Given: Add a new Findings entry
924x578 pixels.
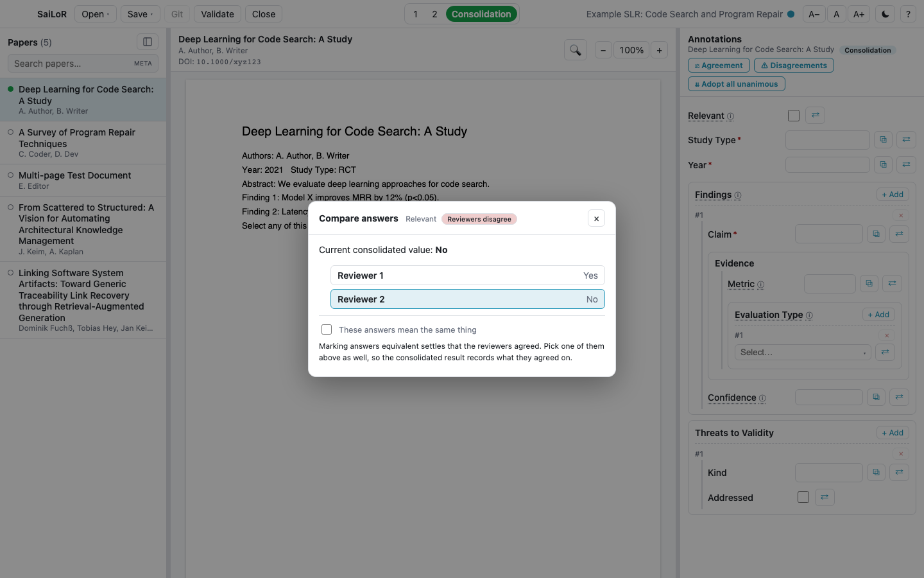Looking at the screenshot, I should [x=893, y=195].
